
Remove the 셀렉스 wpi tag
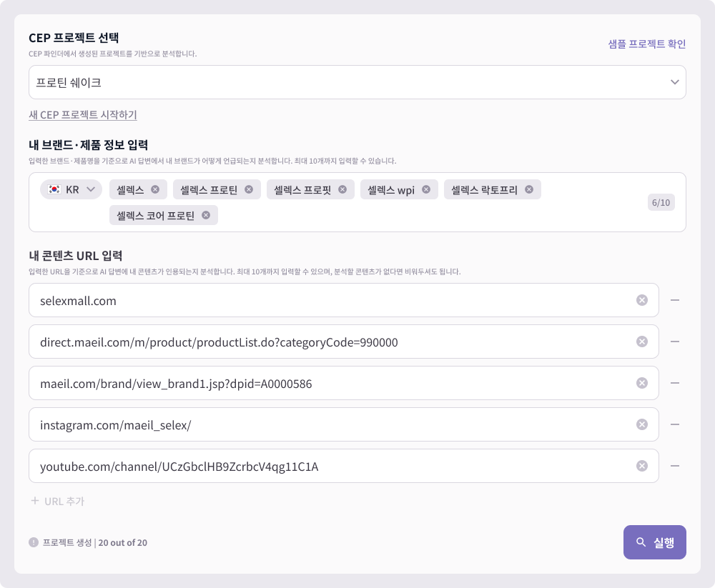[426, 189]
